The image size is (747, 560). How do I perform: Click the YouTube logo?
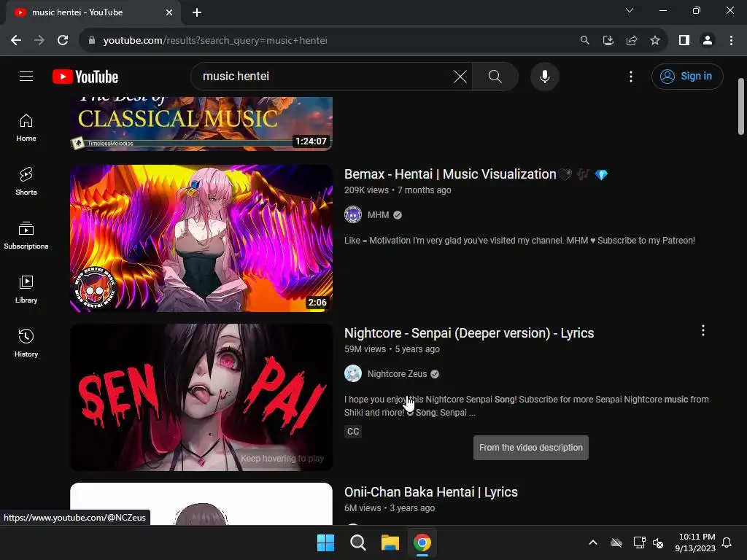85,77
